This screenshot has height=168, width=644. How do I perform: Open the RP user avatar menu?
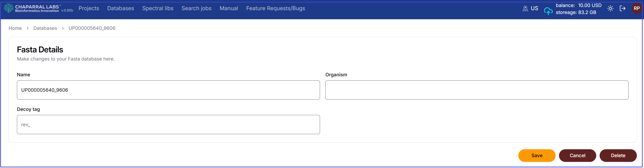click(x=636, y=9)
